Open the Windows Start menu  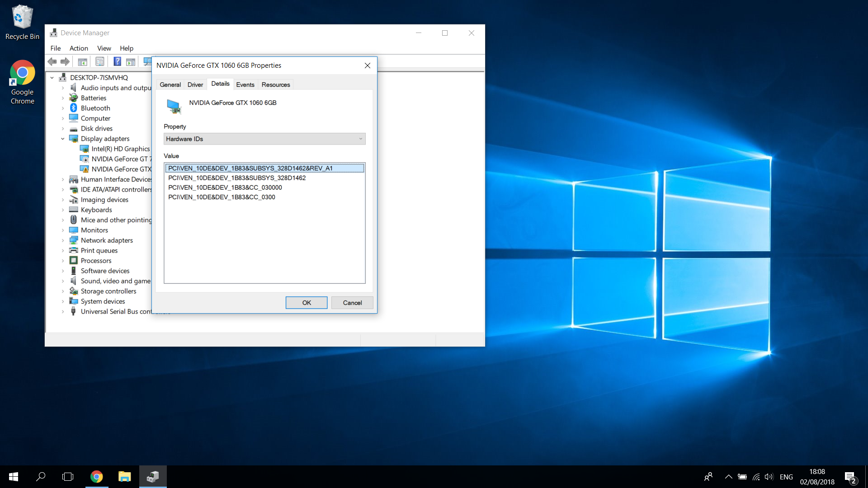[x=14, y=477]
